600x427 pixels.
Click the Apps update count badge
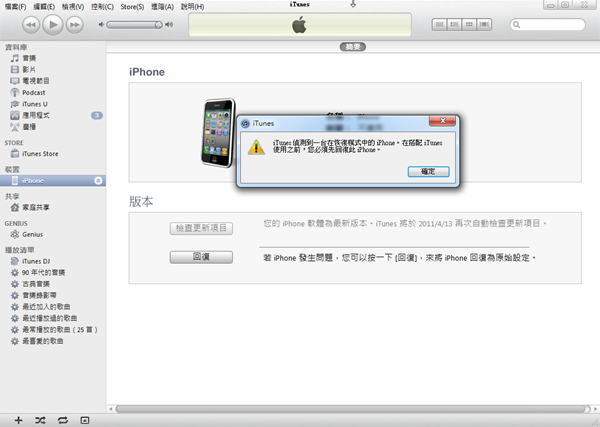[x=97, y=115]
